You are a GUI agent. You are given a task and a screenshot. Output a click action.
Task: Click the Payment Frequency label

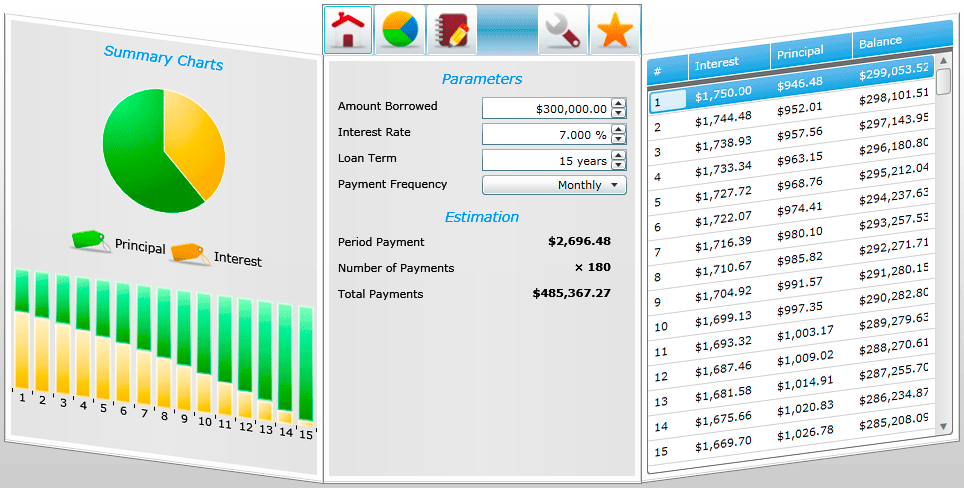392,184
